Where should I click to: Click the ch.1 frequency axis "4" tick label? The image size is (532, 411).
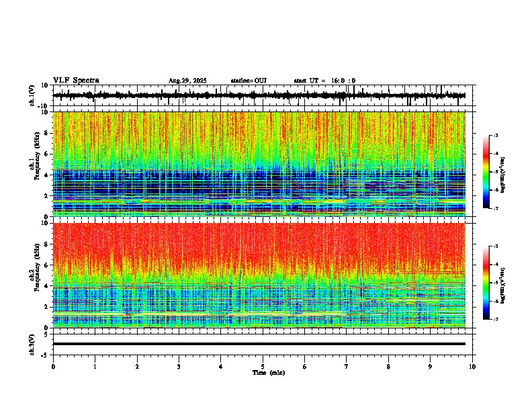(x=47, y=175)
